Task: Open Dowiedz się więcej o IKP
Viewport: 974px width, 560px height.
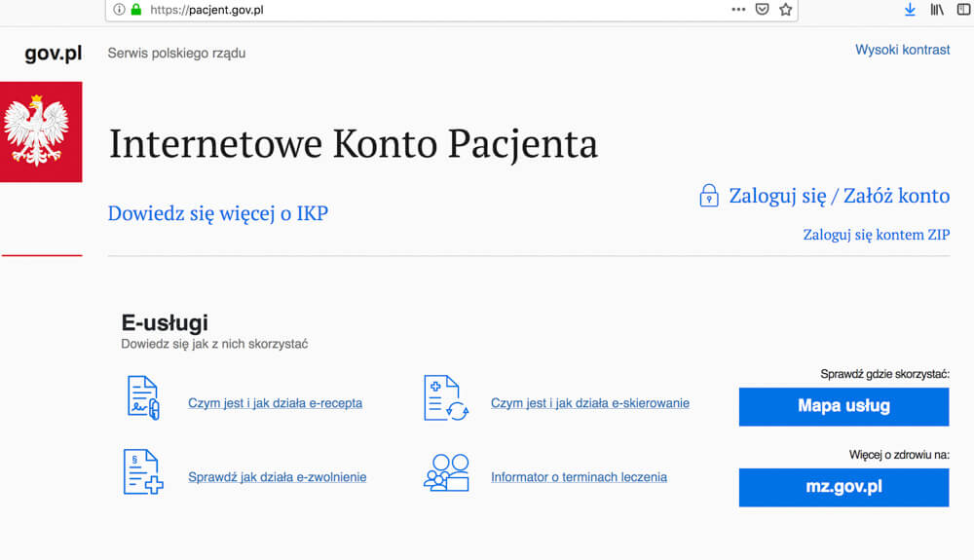Action: pos(218,213)
